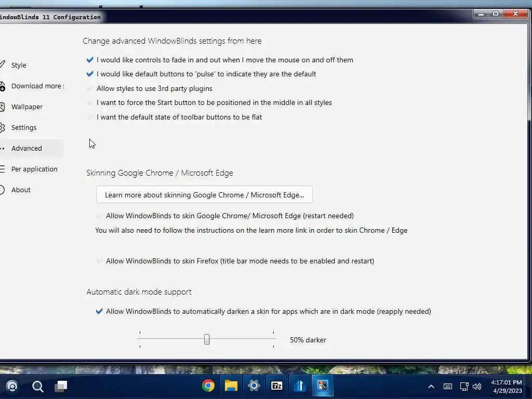Launch 7-Zip from the taskbar
The width and height of the screenshot is (532, 399).
click(277, 386)
